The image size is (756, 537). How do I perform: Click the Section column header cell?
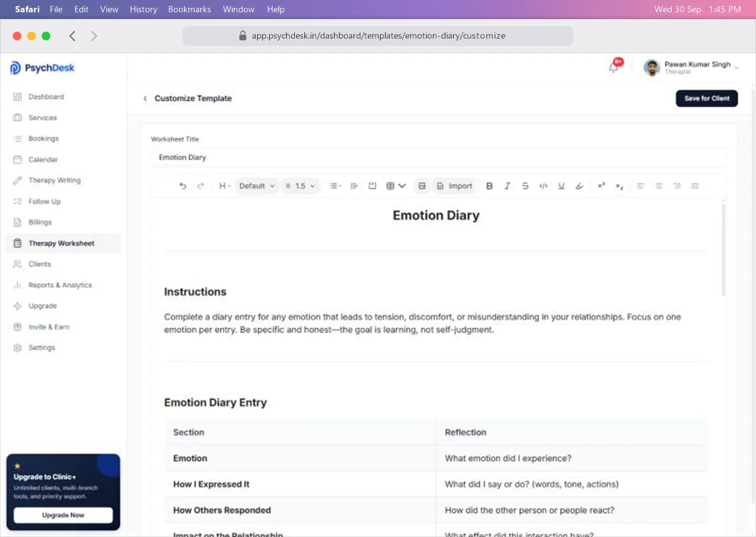[x=301, y=432]
